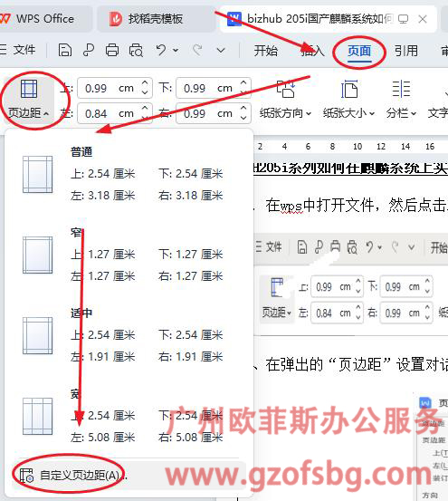Click the Undo arrow icon
The height and width of the screenshot is (501, 448).
tap(161, 50)
